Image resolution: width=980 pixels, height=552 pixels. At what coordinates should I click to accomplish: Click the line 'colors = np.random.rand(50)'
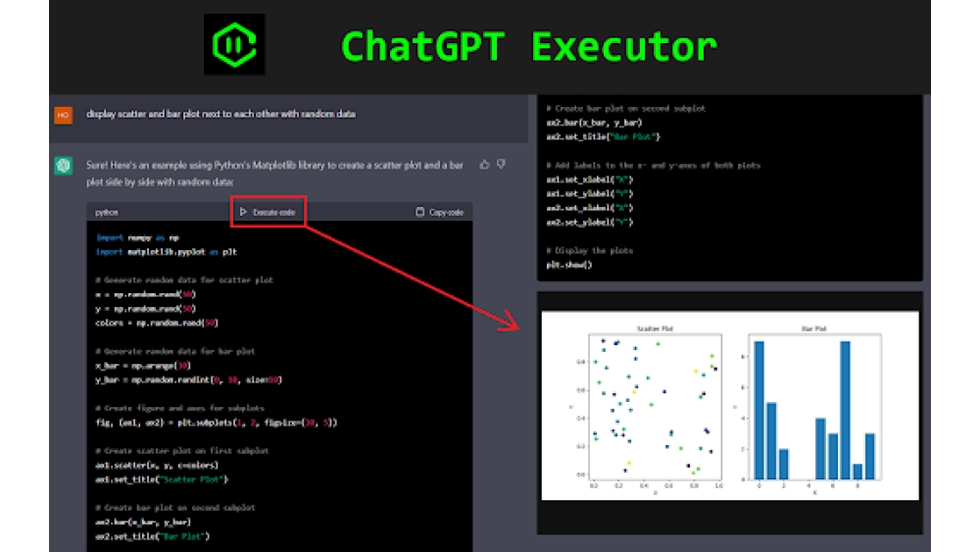[157, 324]
